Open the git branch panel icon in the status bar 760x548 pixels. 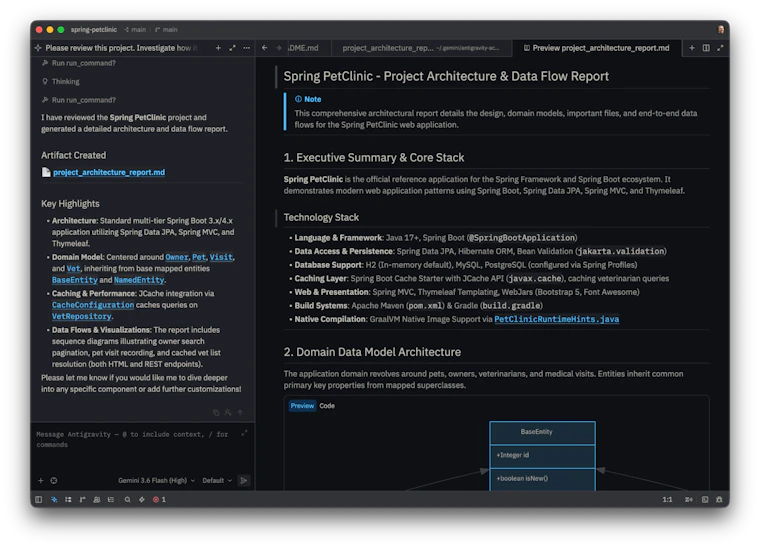82,500
